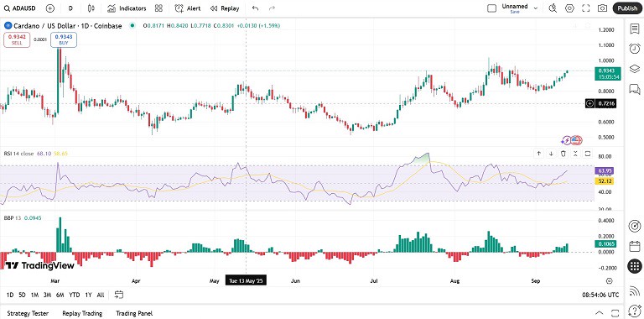Click the BUY 0.9343 price button
The image size is (644, 319).
pos(64,40)
